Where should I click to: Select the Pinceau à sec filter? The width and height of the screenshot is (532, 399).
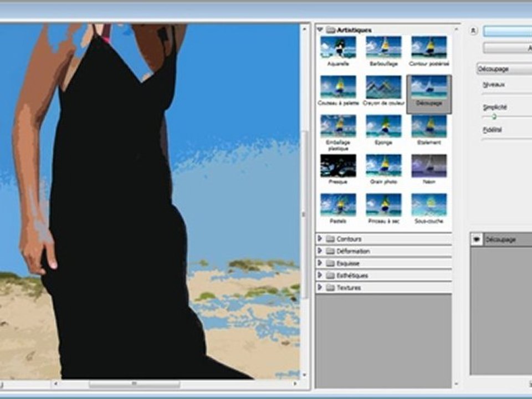pyautogui.click(x=383, y=205)
